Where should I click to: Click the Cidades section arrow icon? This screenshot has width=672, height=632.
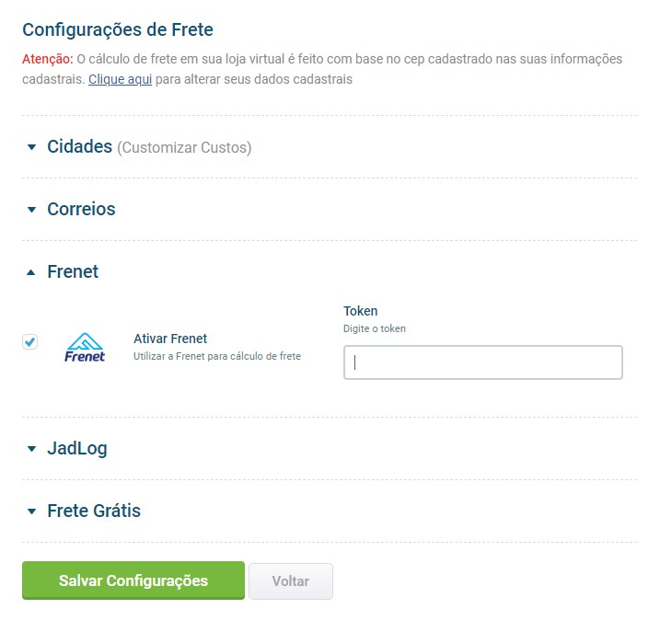31,147
